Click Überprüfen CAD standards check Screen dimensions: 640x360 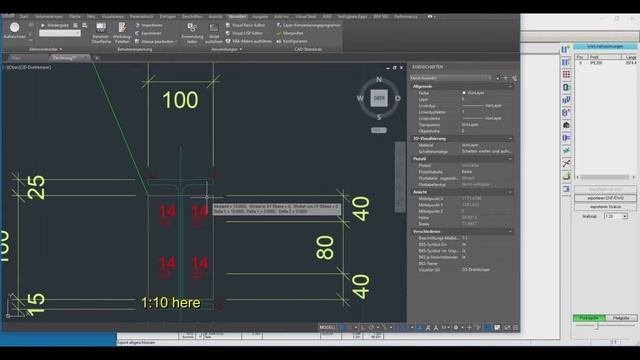(x=290, y=33)
